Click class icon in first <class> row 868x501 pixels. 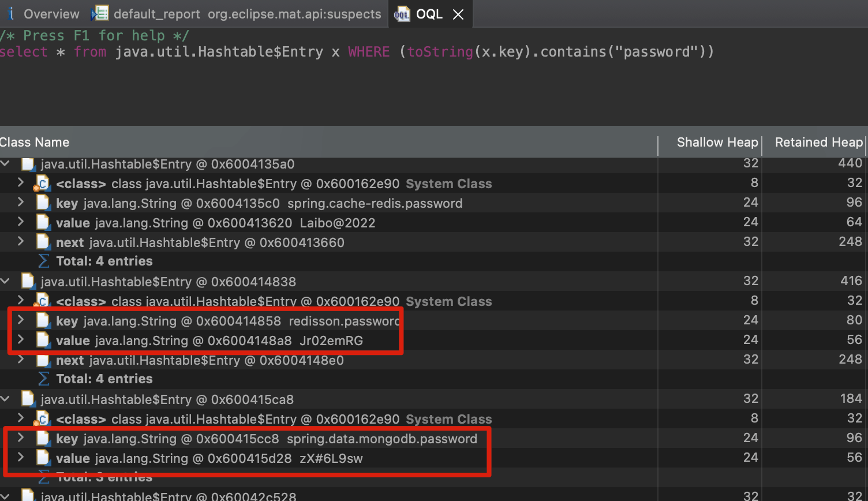[x=42, y=184]
